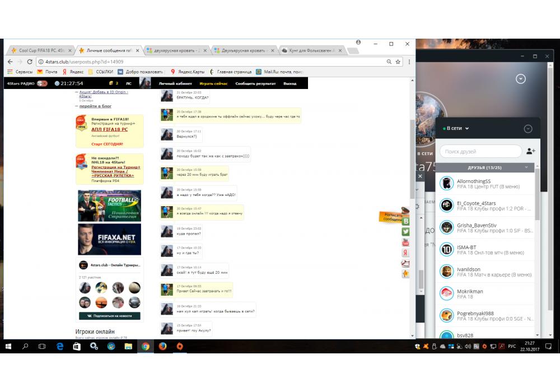Select friend ISMA-BT in Origin list
The height and width of the screenshot is (392, 560).
pos(484,250)
